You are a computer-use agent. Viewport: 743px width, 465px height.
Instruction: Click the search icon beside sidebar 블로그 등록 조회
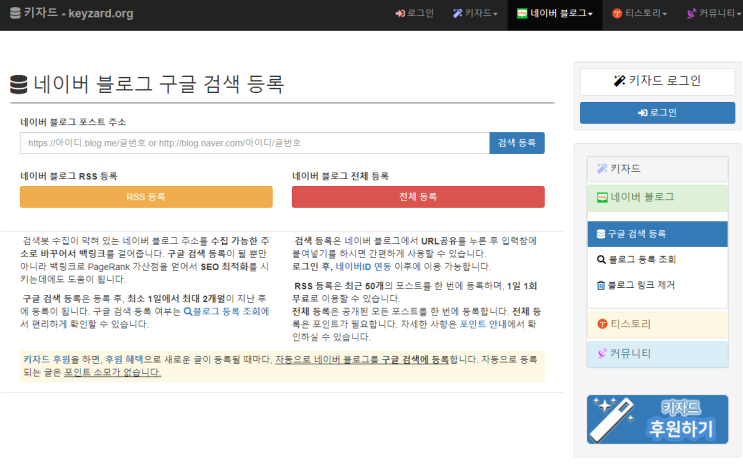pyautogui.click(x=601, y=260)
